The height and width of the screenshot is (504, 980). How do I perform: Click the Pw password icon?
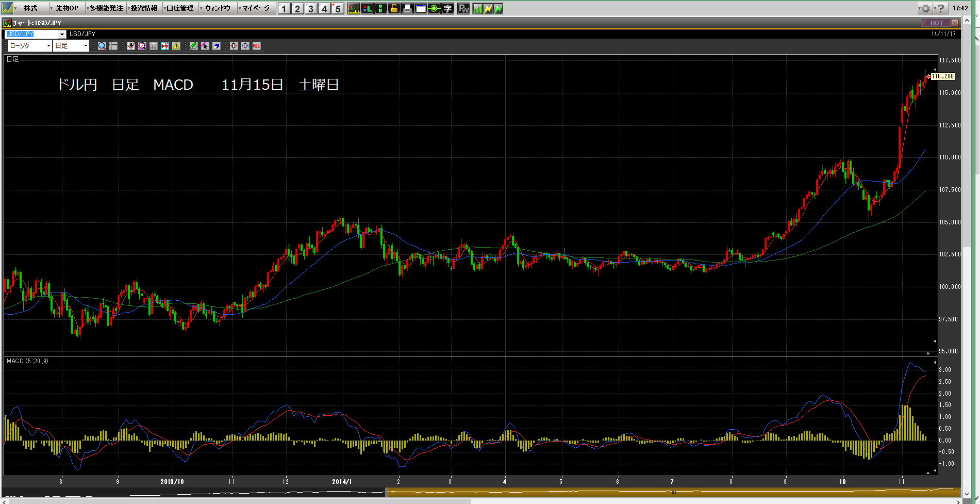(463, 8)
